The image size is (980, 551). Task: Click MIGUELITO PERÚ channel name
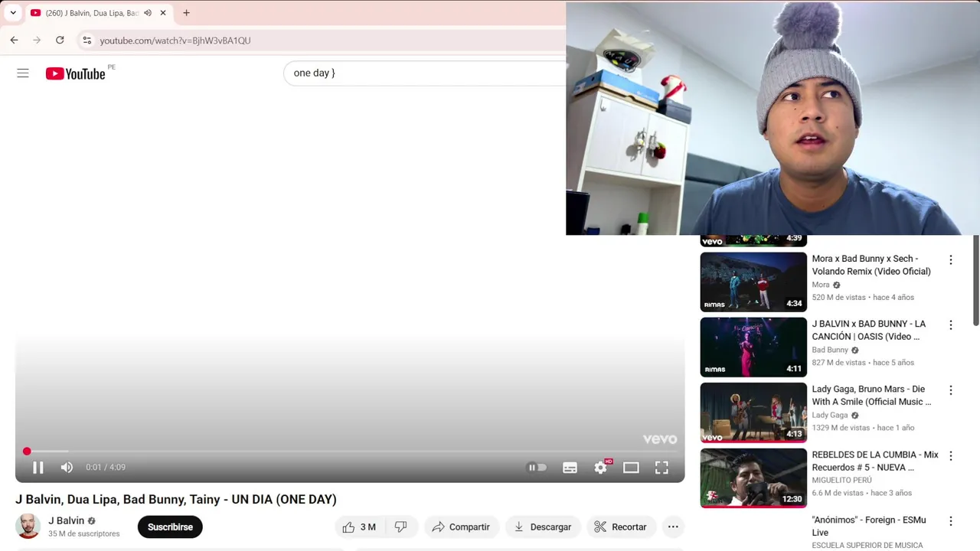(x=841, y=480)
